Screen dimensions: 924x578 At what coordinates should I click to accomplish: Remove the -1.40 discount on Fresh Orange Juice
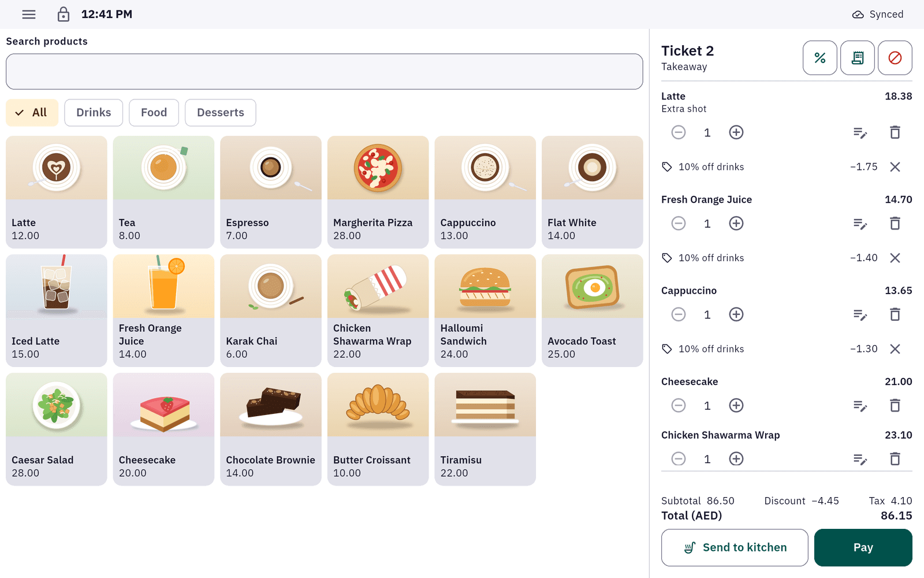[x=895, y=258]
